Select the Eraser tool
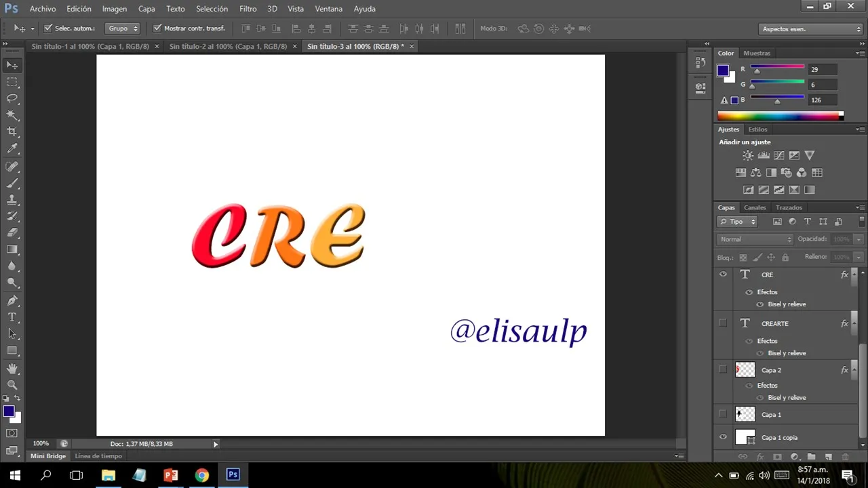868x488 pixels. point(12,232)
